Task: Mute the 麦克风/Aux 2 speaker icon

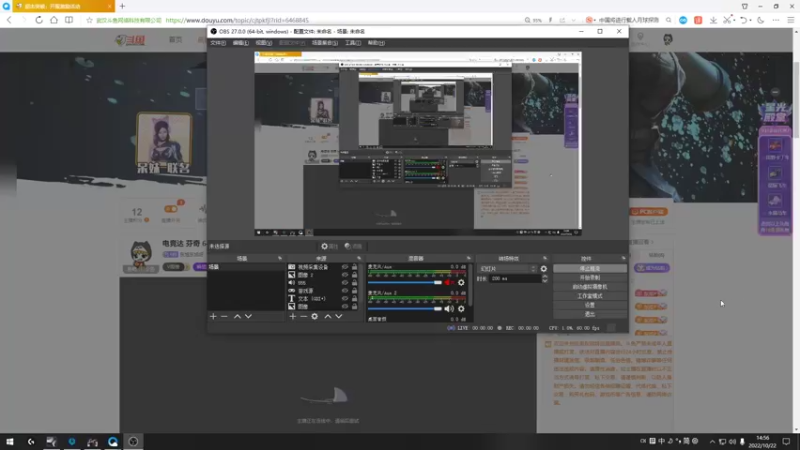Action: (x=449, y=309)
